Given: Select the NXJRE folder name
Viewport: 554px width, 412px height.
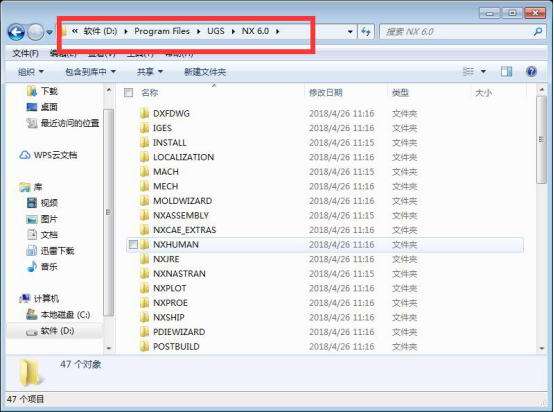Looking at the screenshot, I should (166, 259).
